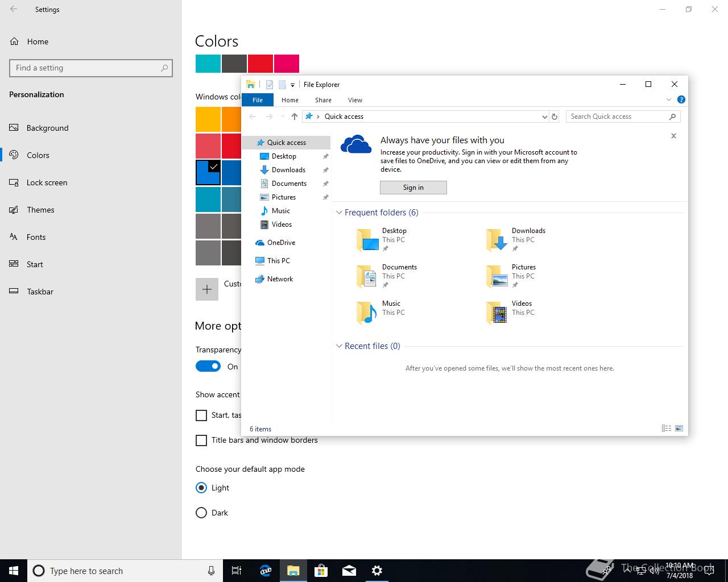Check Start, taskbar accent color checkbox

201,415
